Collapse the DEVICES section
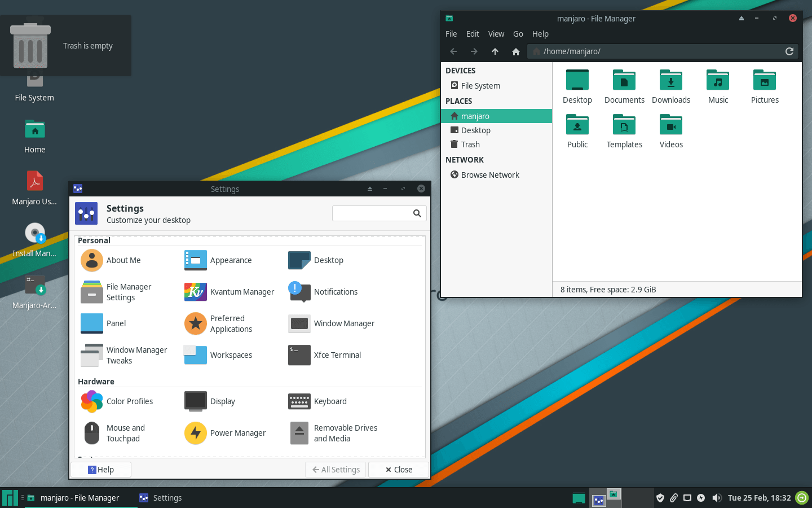 click(x=460, y=70)
